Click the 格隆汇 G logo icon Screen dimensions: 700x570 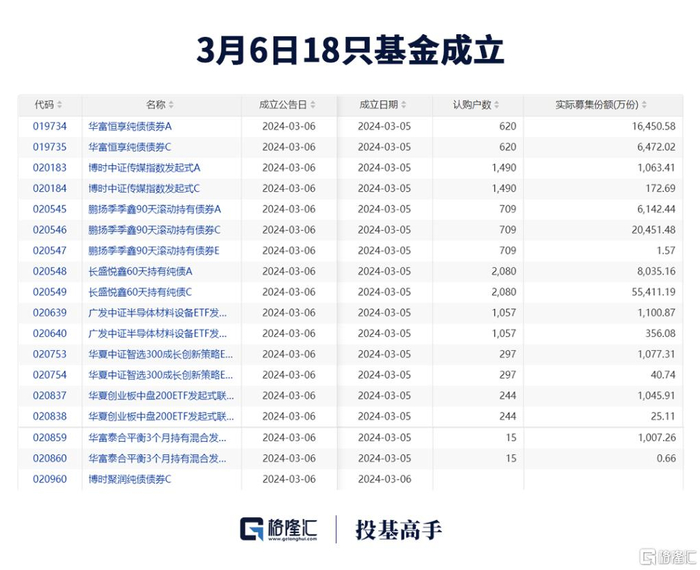[x=252, y=529]
